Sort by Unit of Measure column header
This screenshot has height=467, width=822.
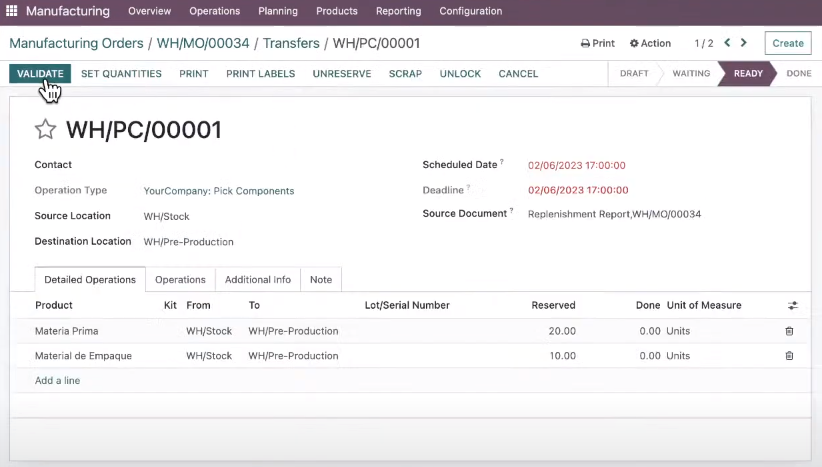click(x=704, y=305)
